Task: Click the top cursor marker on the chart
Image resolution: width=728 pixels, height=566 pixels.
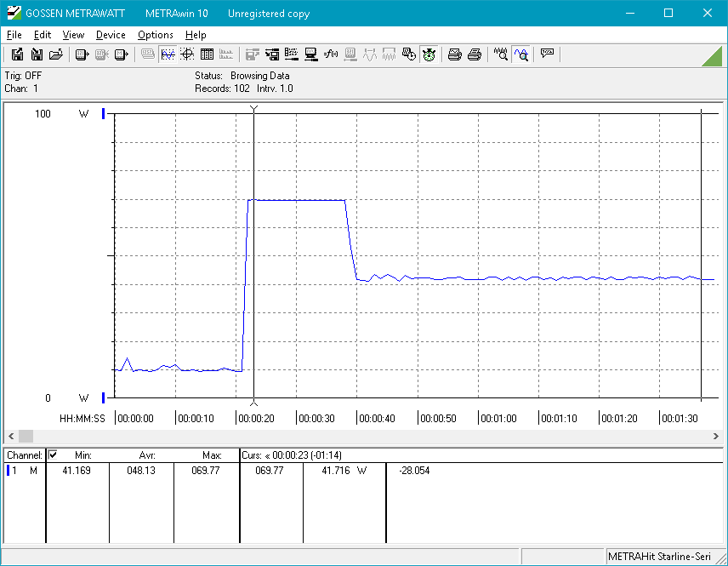Action: coord(253,109)
